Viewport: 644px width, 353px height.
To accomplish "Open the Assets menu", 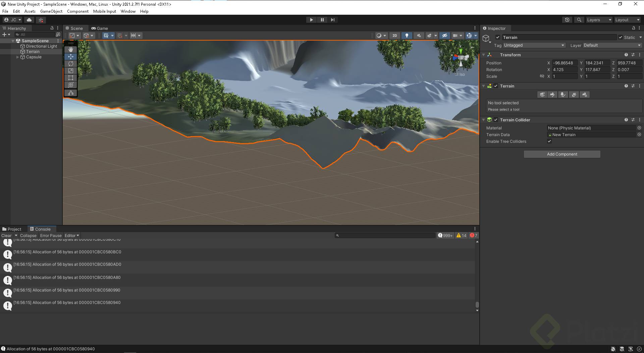I will (x=30, y=11).
